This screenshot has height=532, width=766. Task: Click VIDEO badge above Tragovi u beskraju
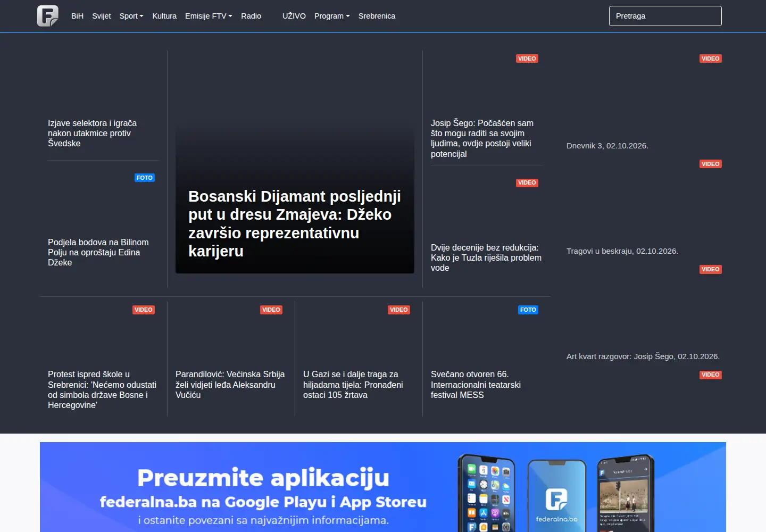(x=711, y=164)
